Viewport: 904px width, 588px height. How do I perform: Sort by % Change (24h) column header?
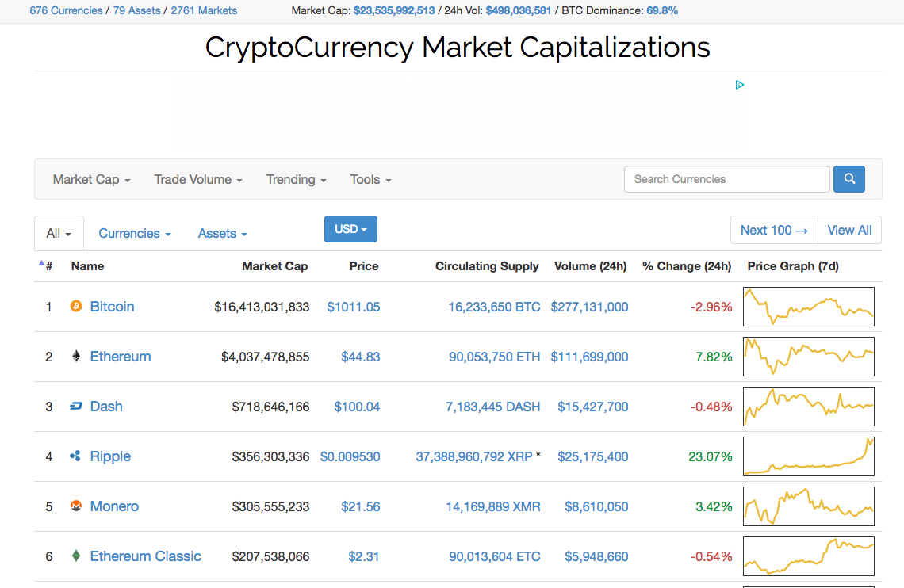(687, 266)
